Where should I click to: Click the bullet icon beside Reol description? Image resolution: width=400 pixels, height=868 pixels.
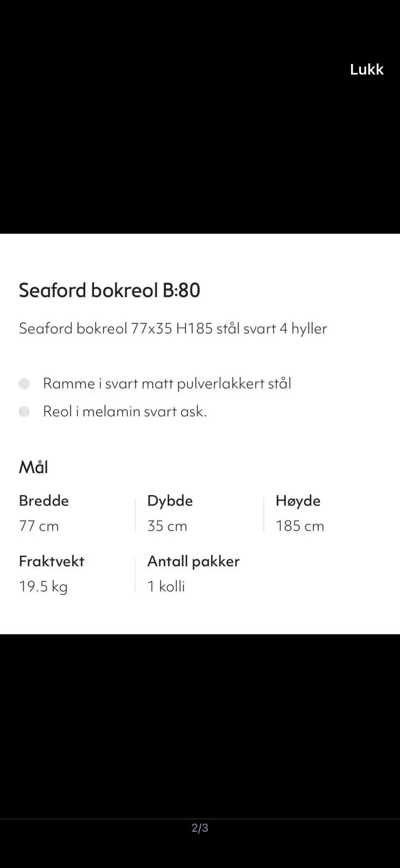[25, 412]
